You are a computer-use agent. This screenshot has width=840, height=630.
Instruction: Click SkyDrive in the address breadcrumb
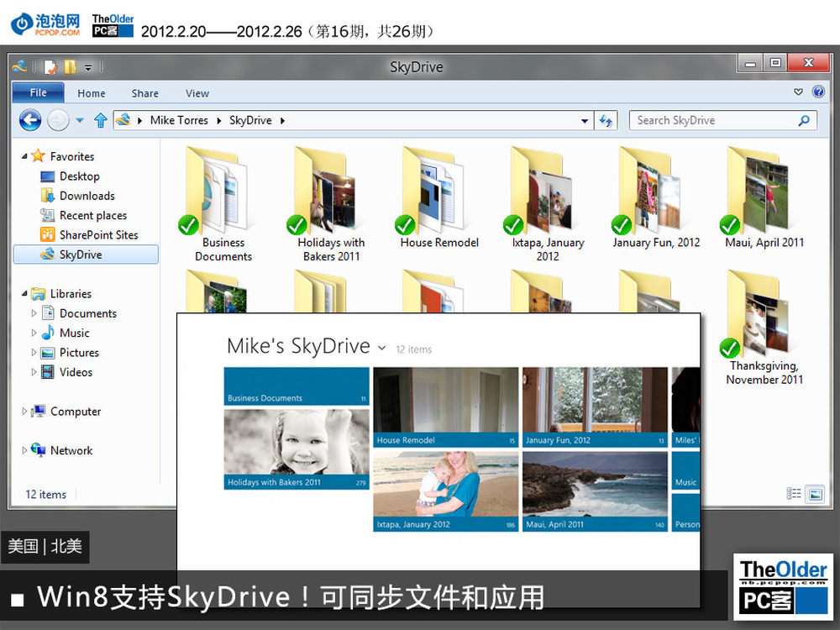tap(250, 120)
